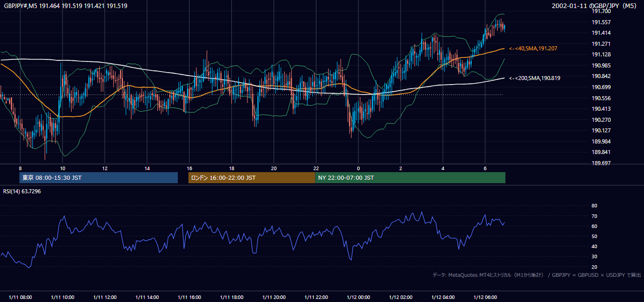This screenshot has height=302, width=644.
Task: Click price axis label 191.557
Action: [x=601, y=22]
